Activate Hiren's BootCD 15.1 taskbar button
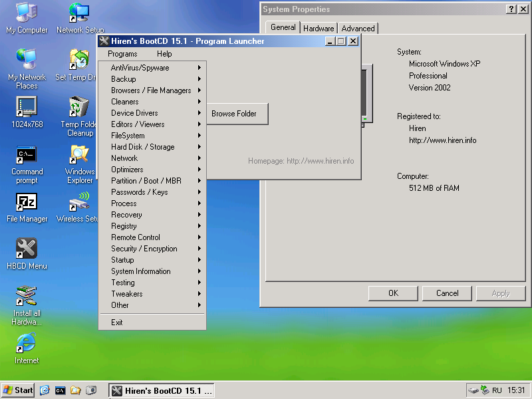The height and width of the screenshot is (399, 532). coord(162,391)
